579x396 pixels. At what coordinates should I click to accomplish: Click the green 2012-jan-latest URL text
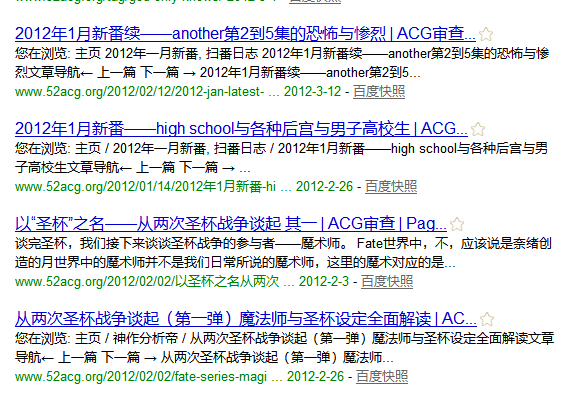(140, 91)
